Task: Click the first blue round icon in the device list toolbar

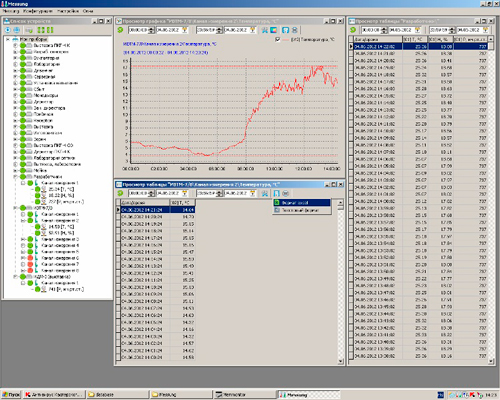Action: pyautogui.click(x=7, y=30)
